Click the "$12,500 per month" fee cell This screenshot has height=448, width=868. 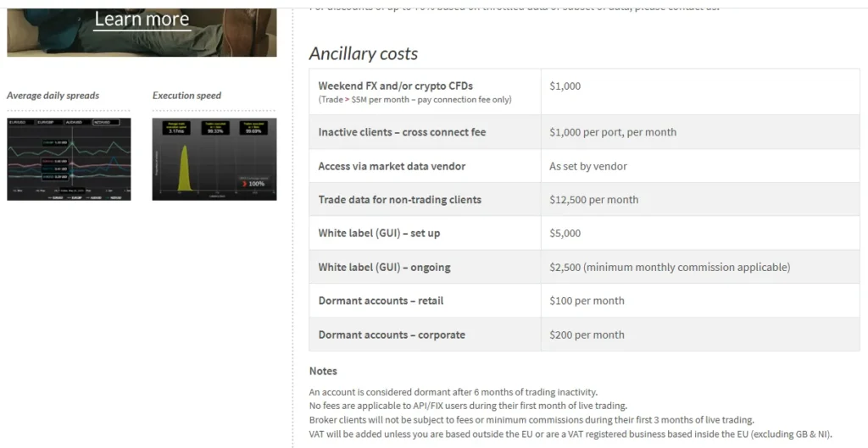[593, 200]
